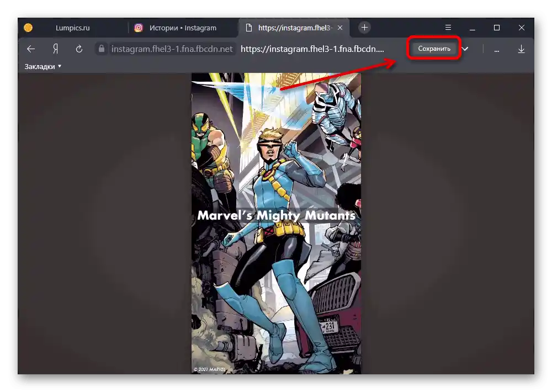Go back with the back arrow
This screenshot has height=392, width=552.
point(31,49)
